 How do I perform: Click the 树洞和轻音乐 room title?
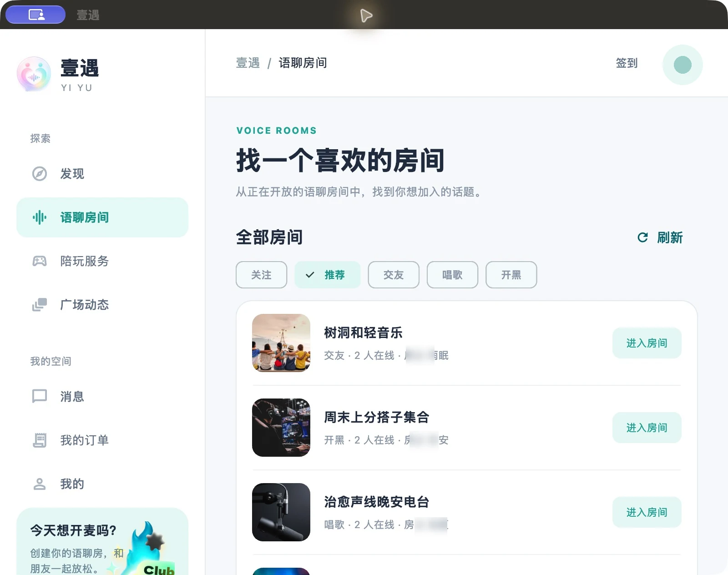[364, 333]
